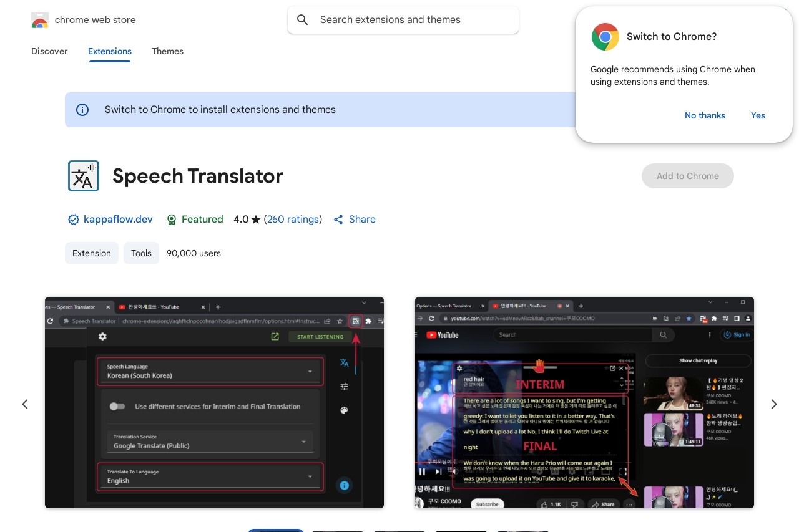Click the '90,000 users' text
The width and height of the screenshot is (799, 532).
coord(194,253)
